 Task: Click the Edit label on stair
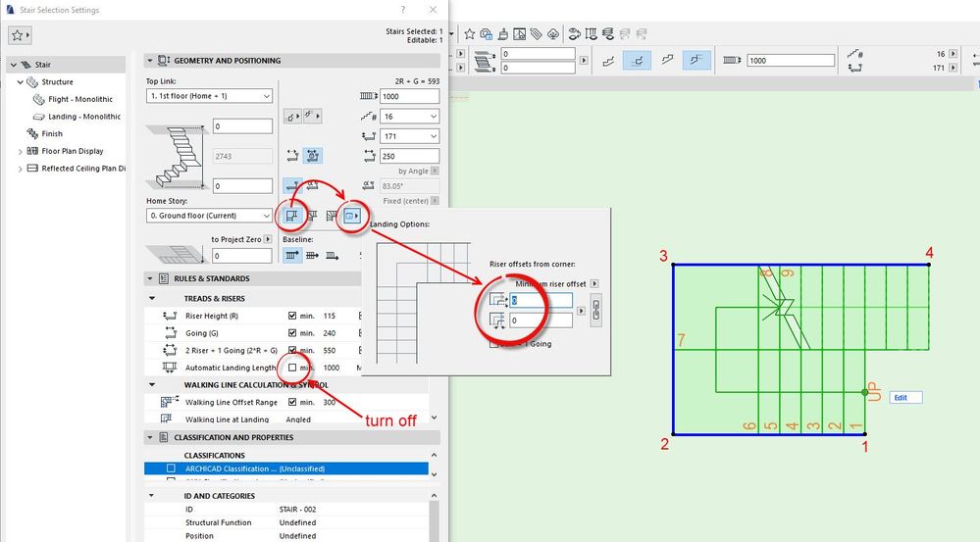[x=905, y=397]
